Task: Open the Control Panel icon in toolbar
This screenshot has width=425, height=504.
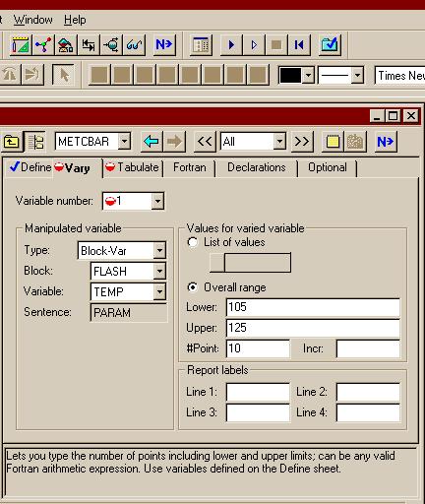Action: (201, 44)
